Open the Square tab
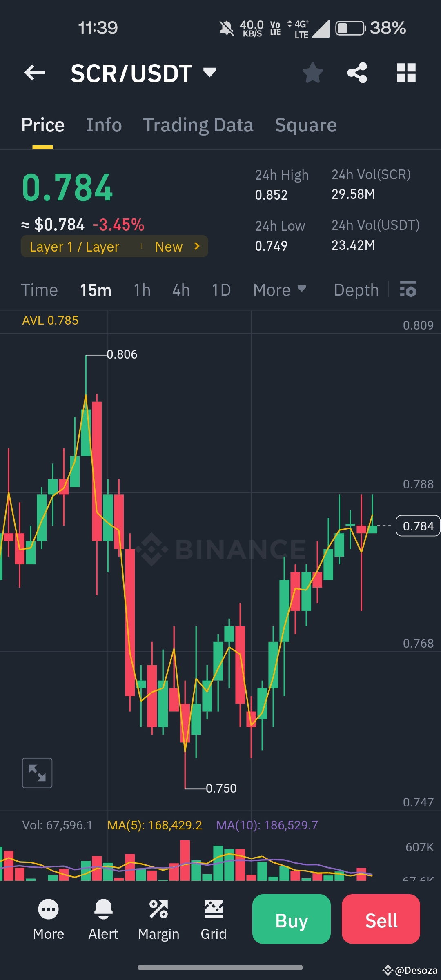The image size is (441, 980). (305, 125)
